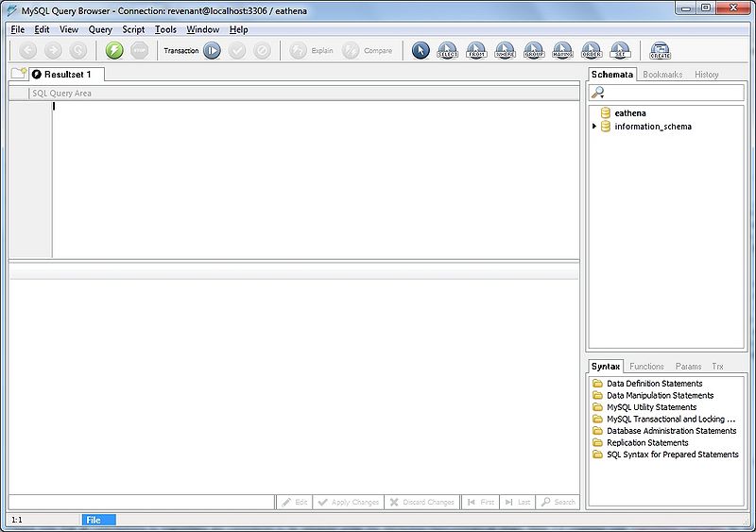The image size is (756, 532).
Task: Click the Edit resultset button
Action: [x=295, y=502]
